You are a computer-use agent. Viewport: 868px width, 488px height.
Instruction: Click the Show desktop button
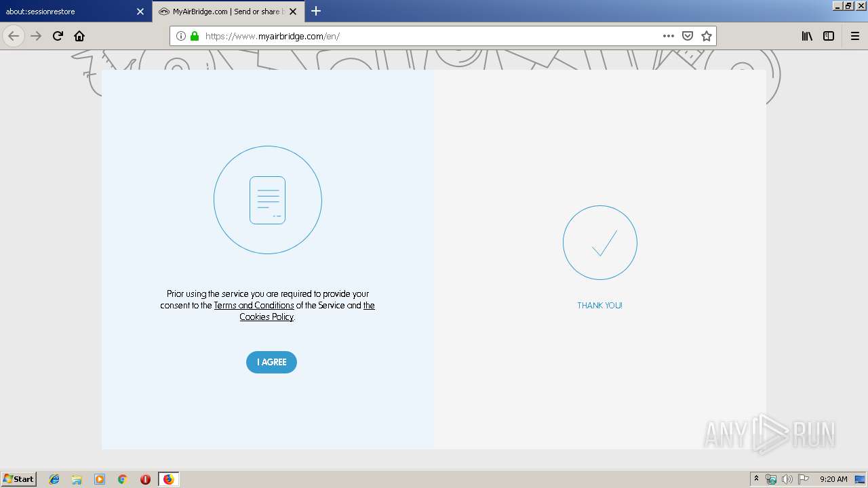[861, 479]
